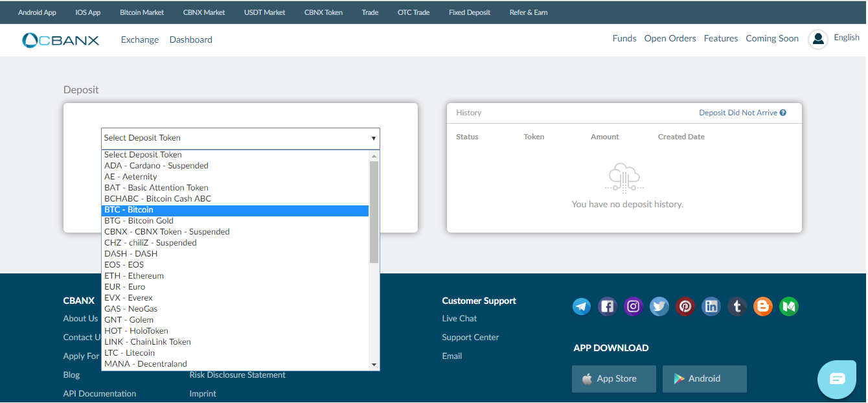868x403 pixels.
Task: Open the Medium social icon
Action: (x=789, y=306)
